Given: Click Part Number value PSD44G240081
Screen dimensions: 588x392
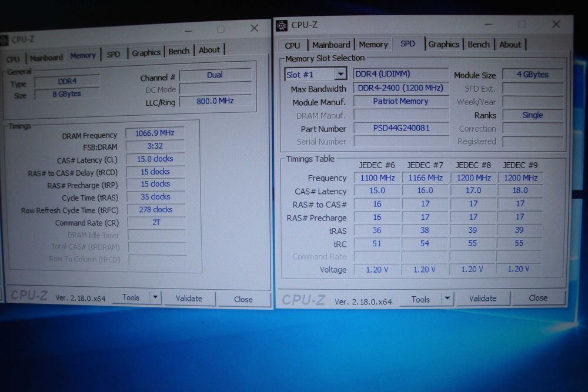Looking at the screenshot, I should pyautogui.click(x=401, y=128).
